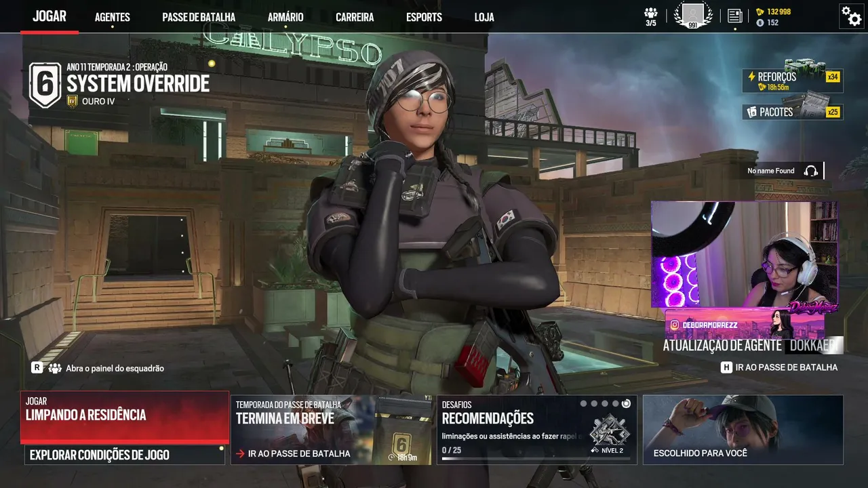This screenshot has width=868, height=488.
Task: Click the lightning bolt icon on Reforços
Action: [751, 77]
